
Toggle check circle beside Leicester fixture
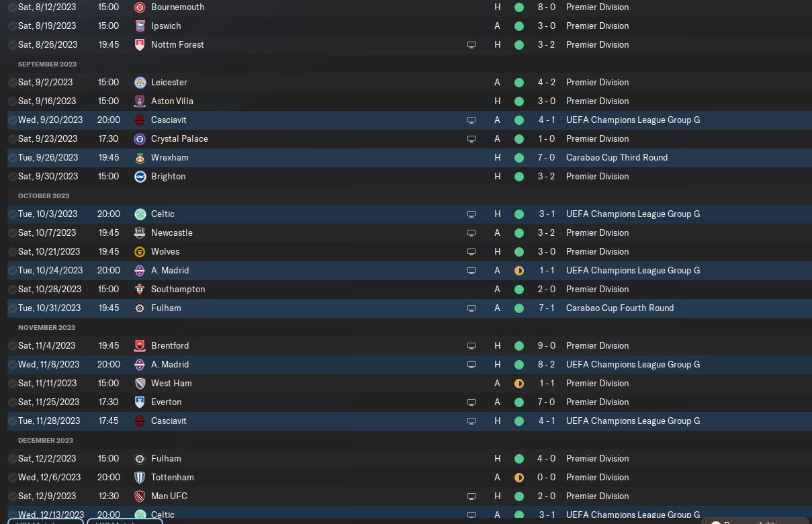click(x=12, y=82)
